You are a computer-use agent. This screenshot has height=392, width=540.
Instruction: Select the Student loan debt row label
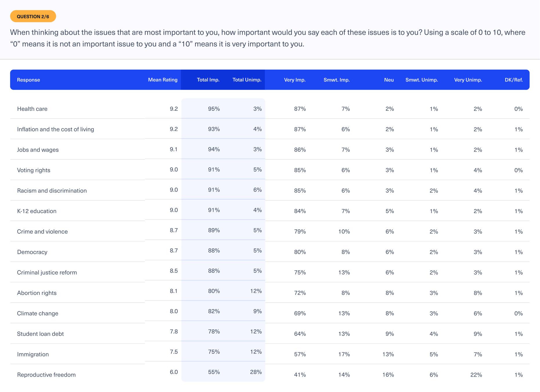coord(40,334)
